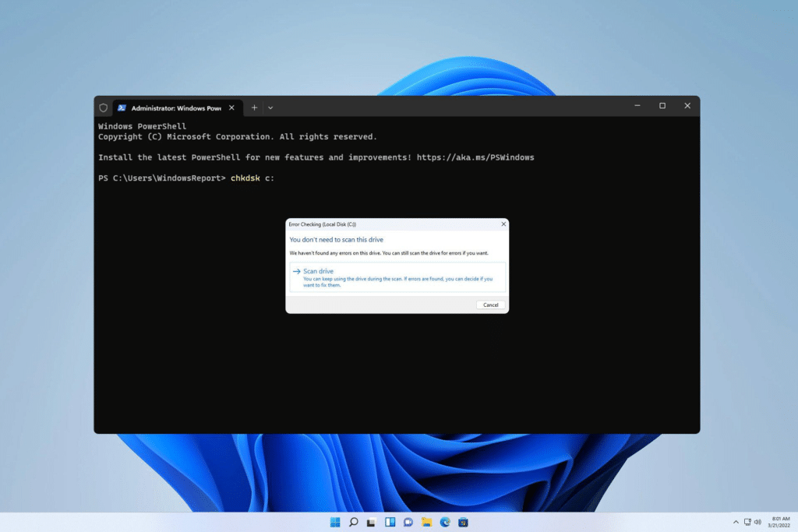The width and height of the screenshot is (798, 532).
Task: Open File Explorer from taskbar
Action: click(426, 523)
